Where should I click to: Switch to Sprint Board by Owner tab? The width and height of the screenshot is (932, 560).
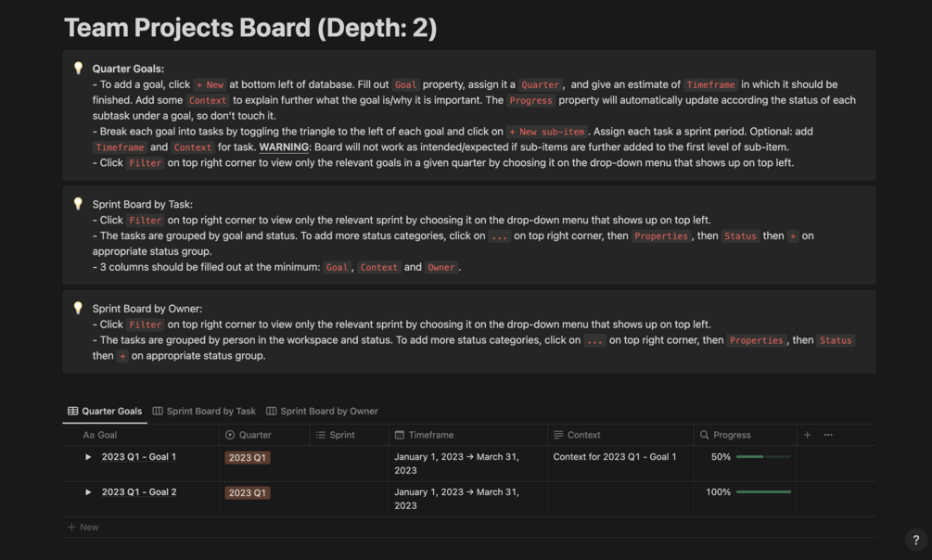click(322, 411)
